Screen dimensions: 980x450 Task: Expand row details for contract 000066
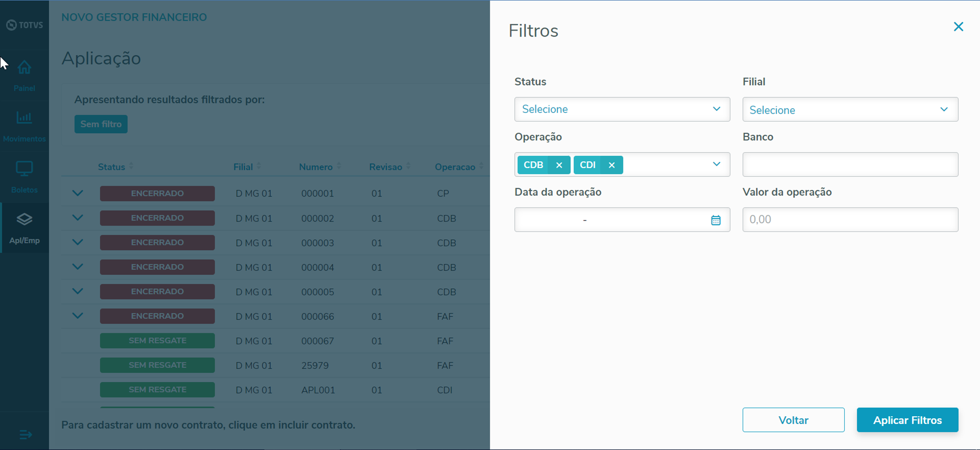77,316
